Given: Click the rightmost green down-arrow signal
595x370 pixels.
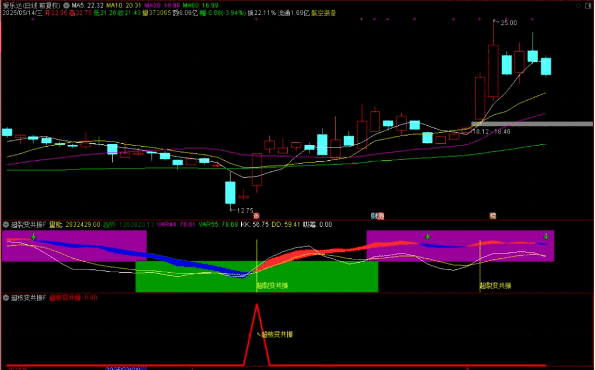Looking at the screenshot, I should [x=546, y=236].
